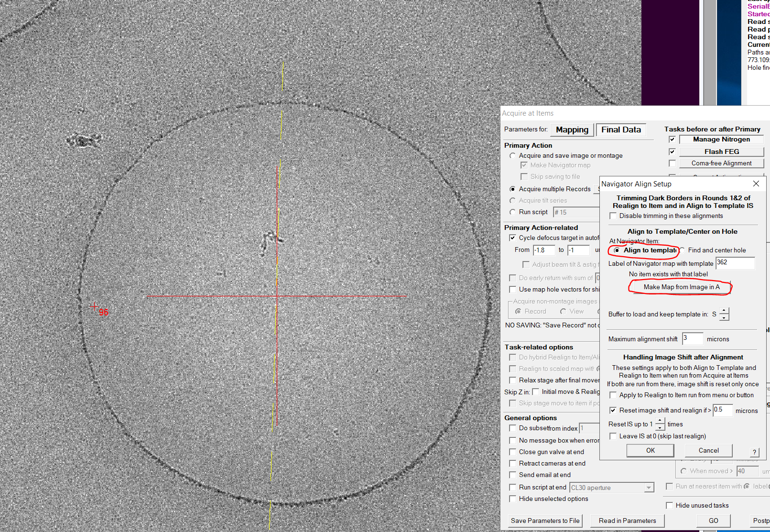Open help with the question mark button
Viewport: 770px width, 532px height.
(x=754, y=452)
